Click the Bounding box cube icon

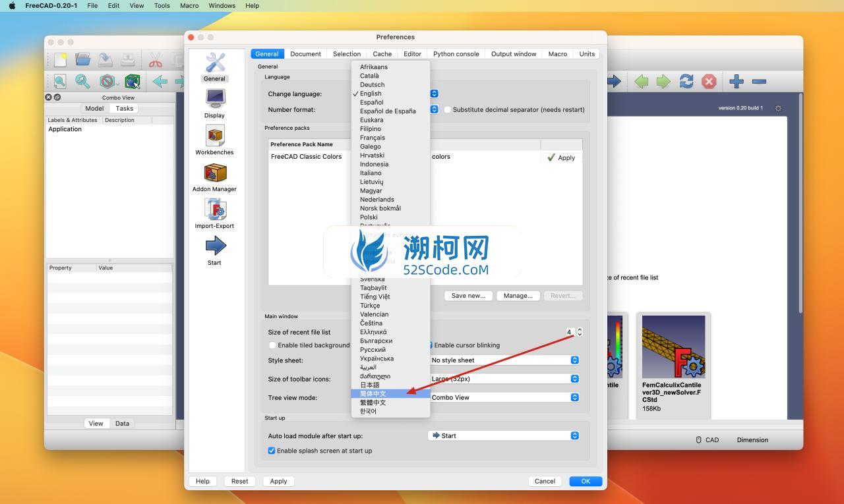[x=133, y=82]
